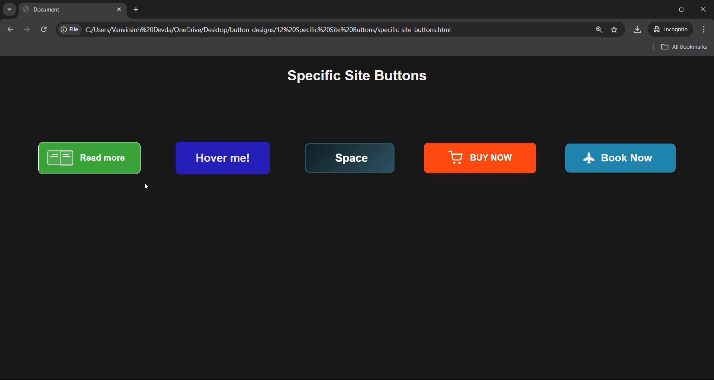
Task: Open the zoom magnifier icon in address bar
Action: [599, 29]
